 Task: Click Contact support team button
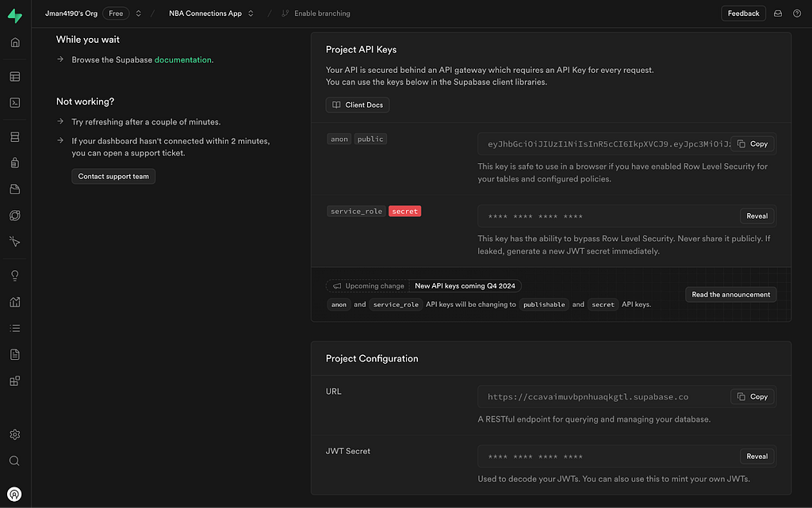(x=113, y=177)
